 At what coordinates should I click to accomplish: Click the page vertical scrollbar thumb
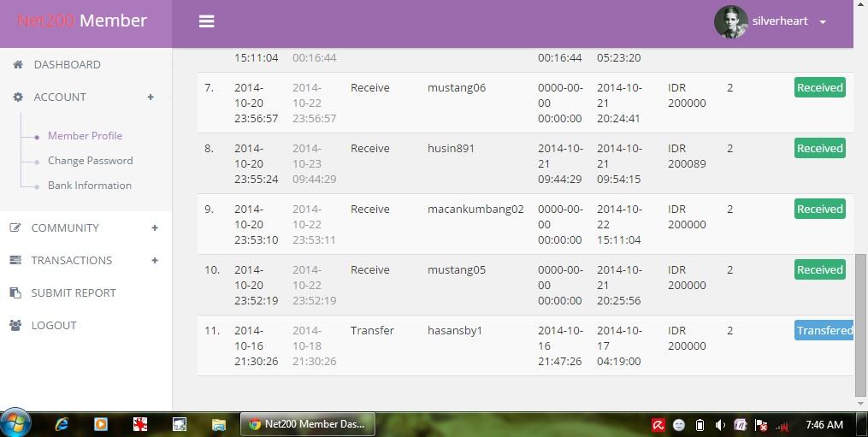pos(859,325)
